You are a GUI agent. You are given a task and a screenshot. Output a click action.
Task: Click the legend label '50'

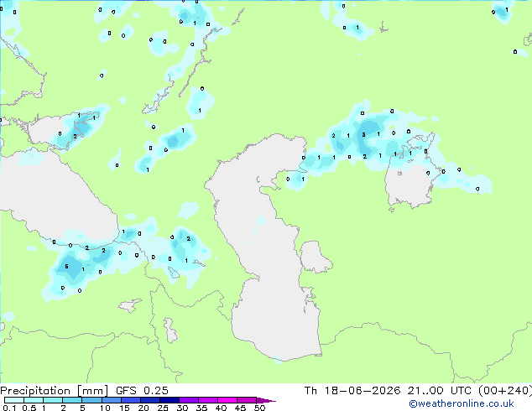[259, 408]
